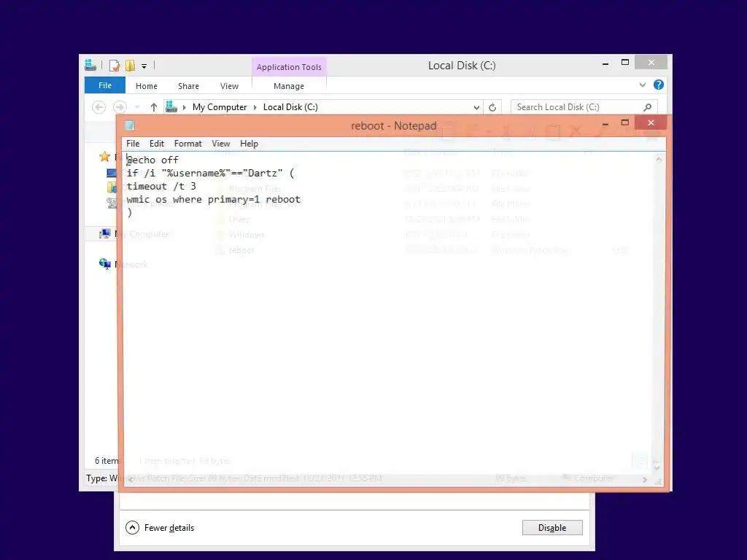747x560 pixels.
Task: Open Notepad File menu
Action: [x=133, y=144]
